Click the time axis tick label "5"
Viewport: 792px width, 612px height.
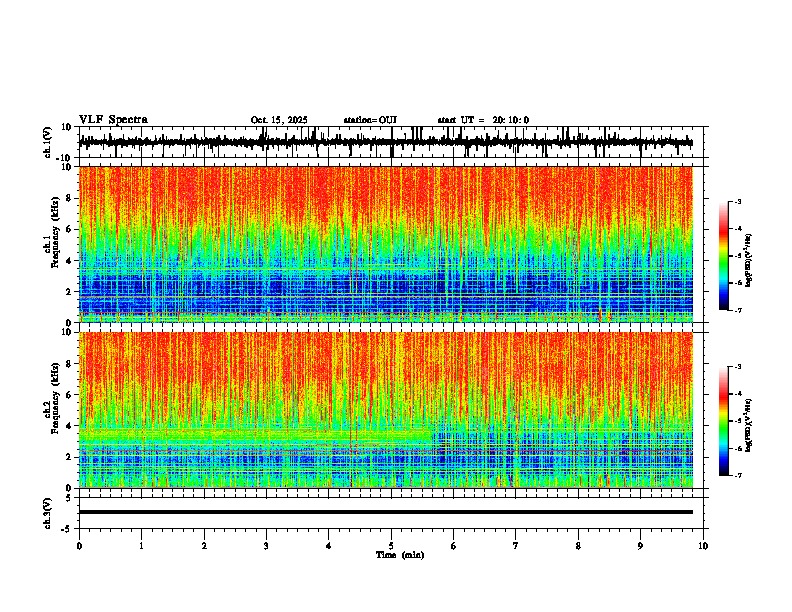pos(391,545)
